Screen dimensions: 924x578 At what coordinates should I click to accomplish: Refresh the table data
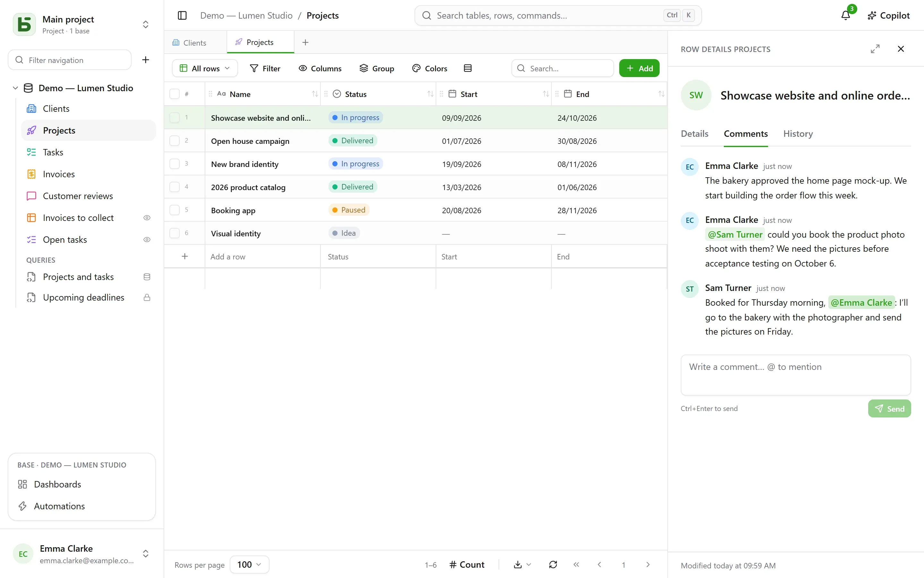pyautogui.click(x=553, y=565)
